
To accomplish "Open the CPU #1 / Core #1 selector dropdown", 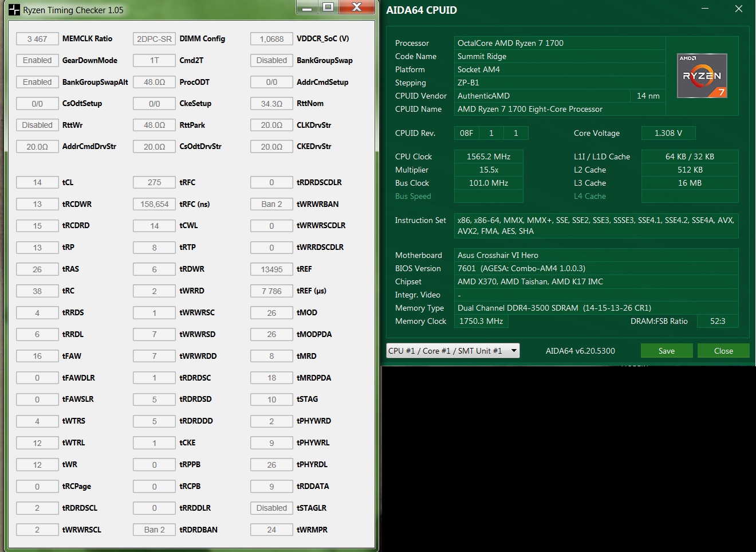I will click(x=453, y=351).
